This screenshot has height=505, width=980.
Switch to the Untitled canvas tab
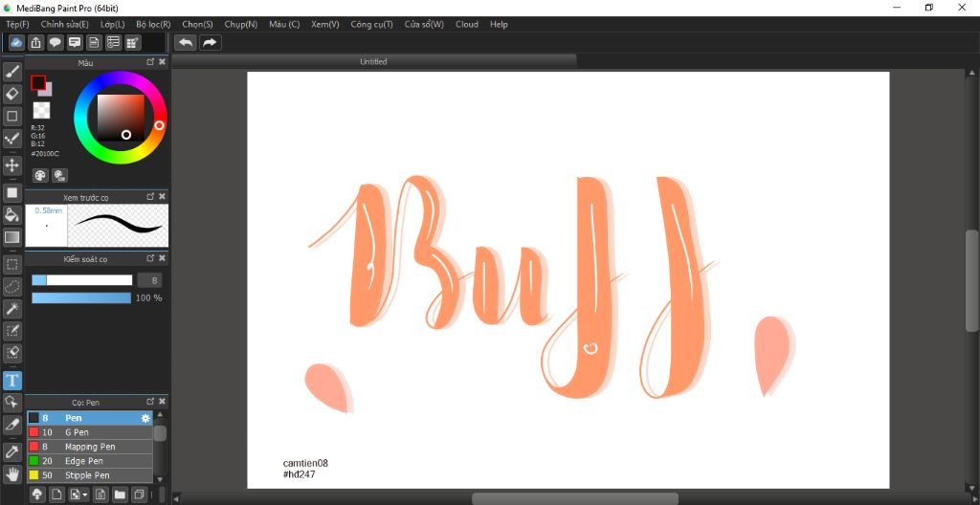pyautogui.click(x=374, y=61)
